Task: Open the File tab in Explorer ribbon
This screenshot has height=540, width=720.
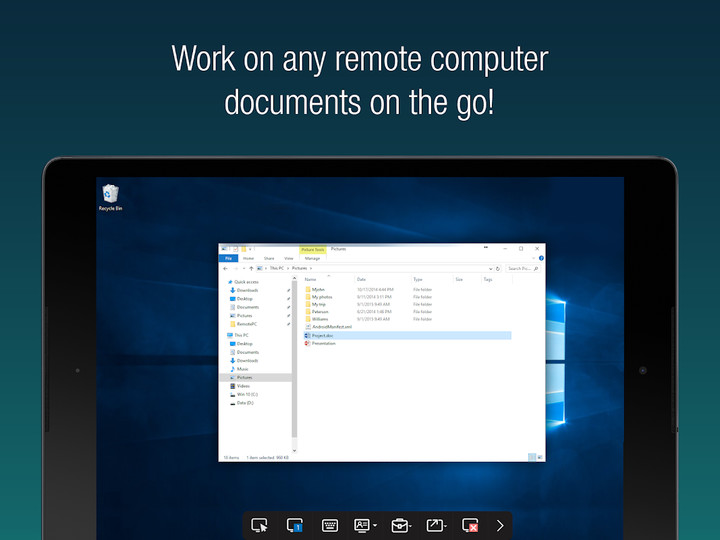Action: tap(228, 259)
